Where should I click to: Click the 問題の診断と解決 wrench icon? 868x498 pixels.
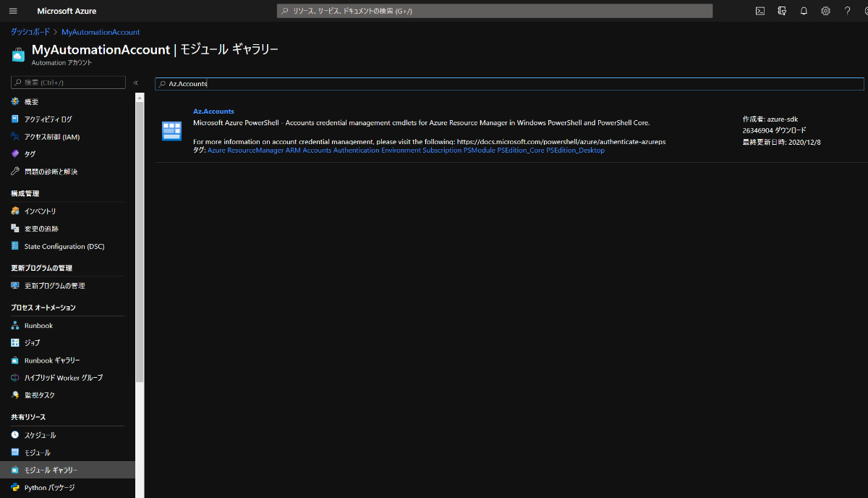coord(15,172)
